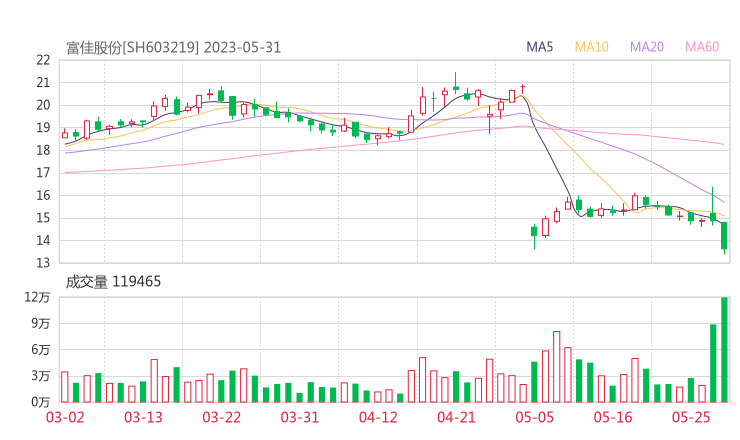Click the 18 price axis label

[43, 150]
